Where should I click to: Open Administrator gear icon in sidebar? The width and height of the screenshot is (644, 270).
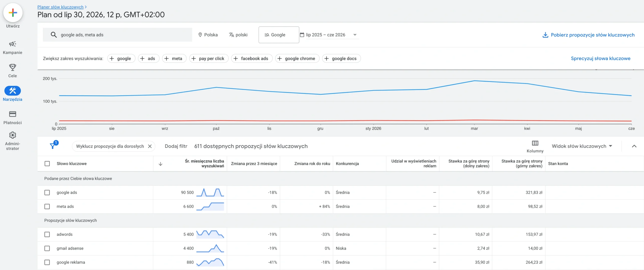tap(13, 135)
